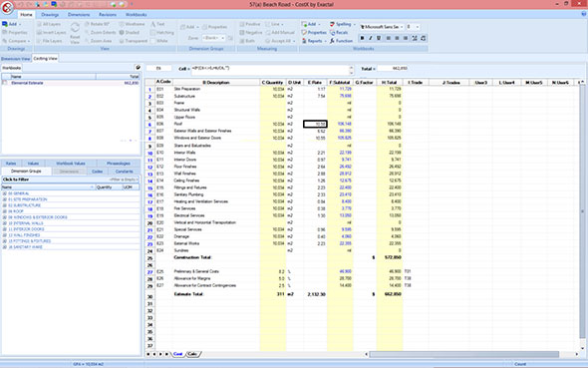Align cell text center

397,38
